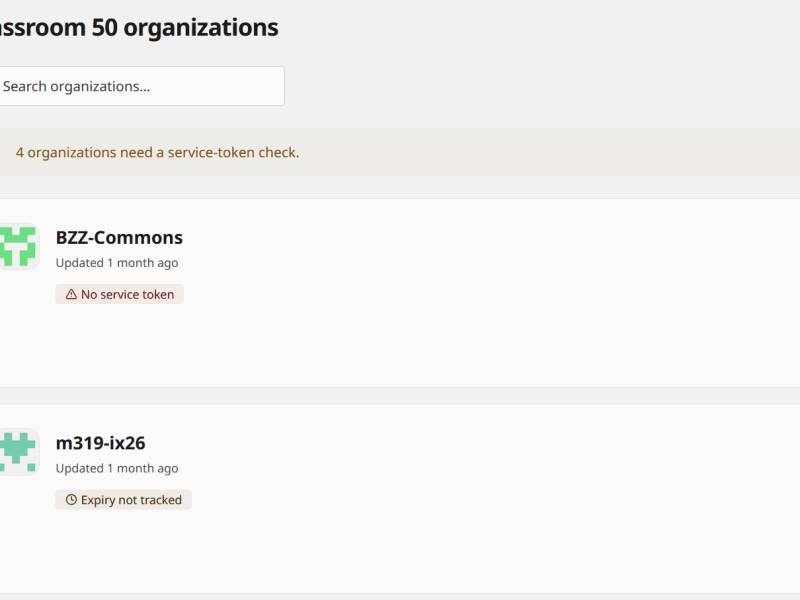Select the No service token label text
800x600 pixels.
tap(128, 294)
